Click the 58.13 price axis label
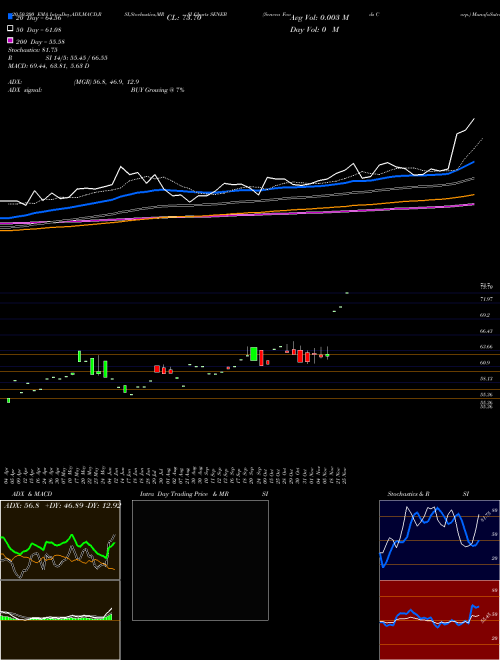 click(x=486, y=379)
